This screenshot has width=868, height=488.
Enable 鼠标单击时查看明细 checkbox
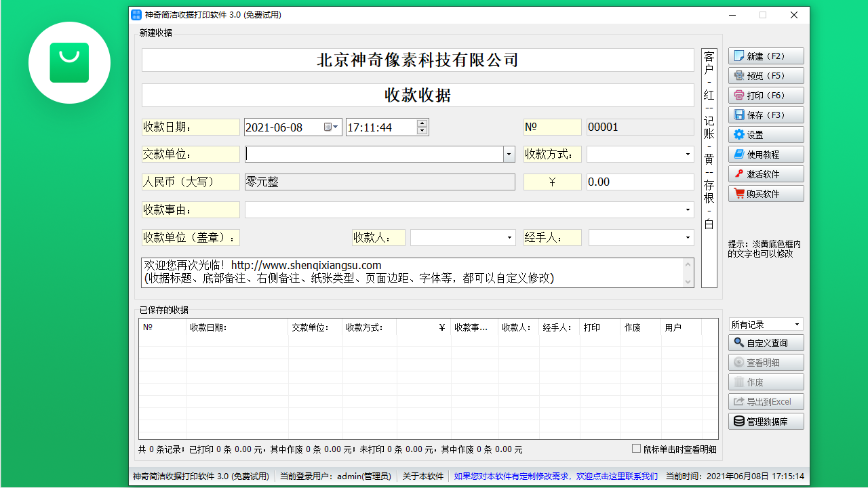[636, 449]
